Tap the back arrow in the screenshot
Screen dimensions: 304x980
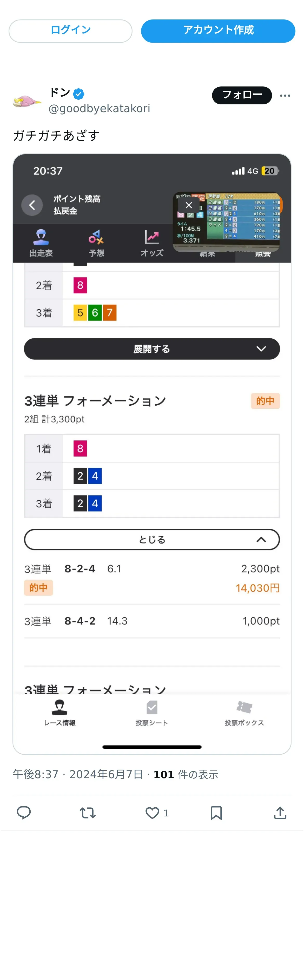[x=32, y=205]
